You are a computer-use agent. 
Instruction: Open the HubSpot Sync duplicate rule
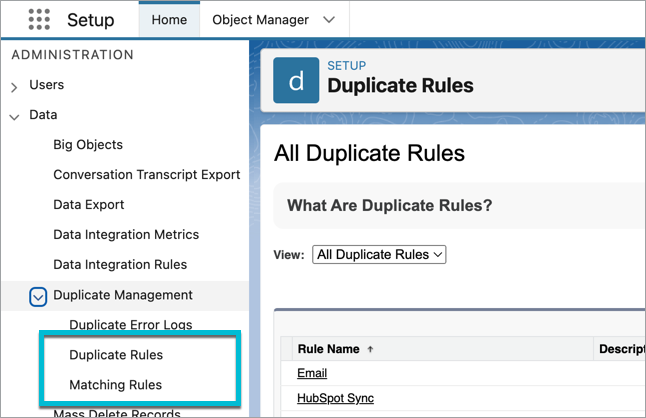pos(335,398)
